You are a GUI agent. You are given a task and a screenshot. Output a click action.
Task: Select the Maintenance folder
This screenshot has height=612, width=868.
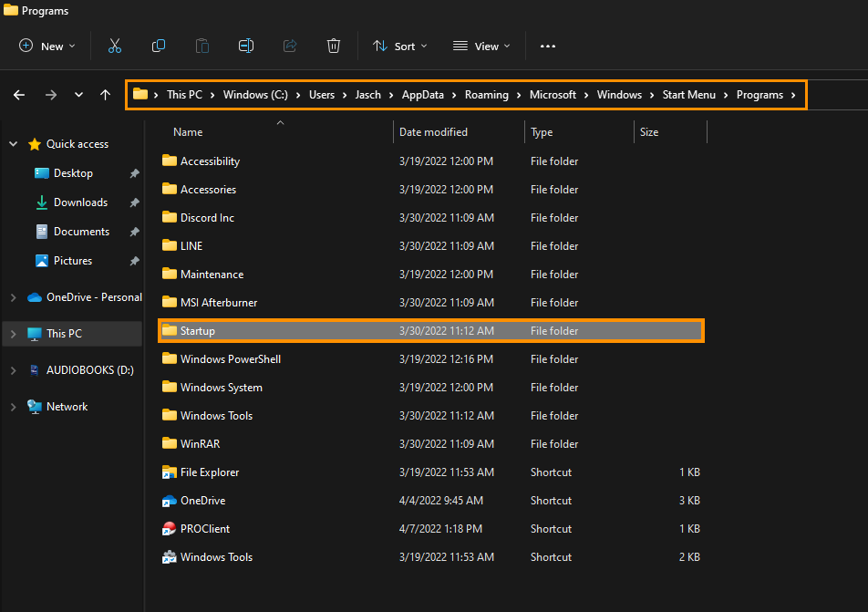click(x=431, y=275)
